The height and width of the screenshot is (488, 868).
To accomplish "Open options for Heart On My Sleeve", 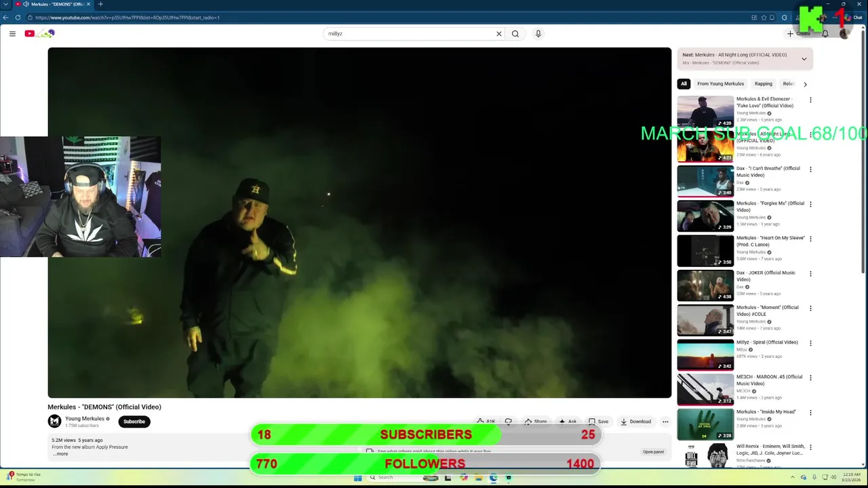I will 810,239.
